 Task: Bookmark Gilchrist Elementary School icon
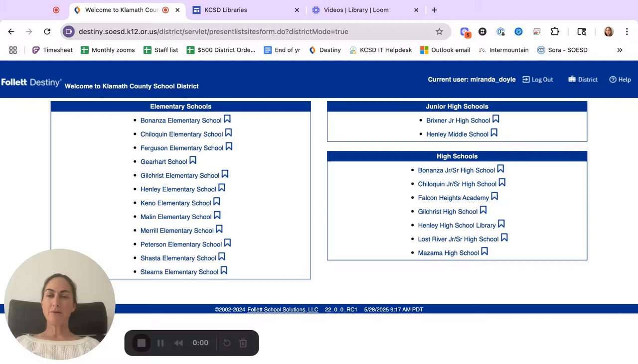(x=225, y=174)
